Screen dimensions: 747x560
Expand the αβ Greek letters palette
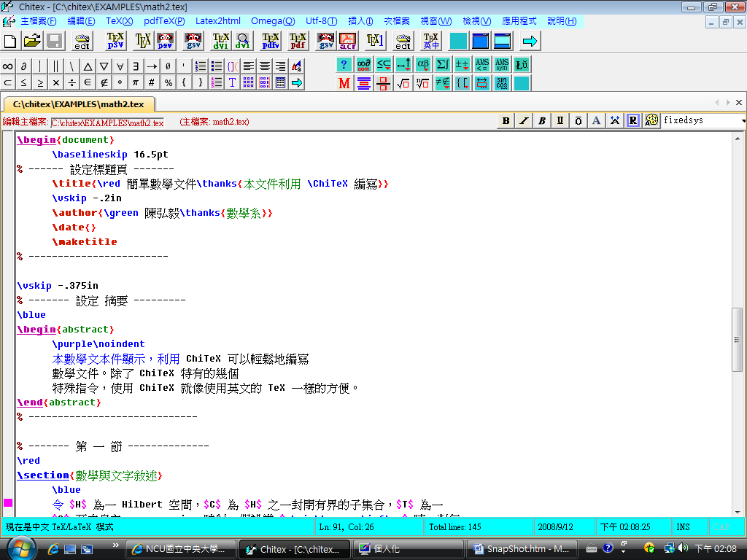click(x=423, y=64)
